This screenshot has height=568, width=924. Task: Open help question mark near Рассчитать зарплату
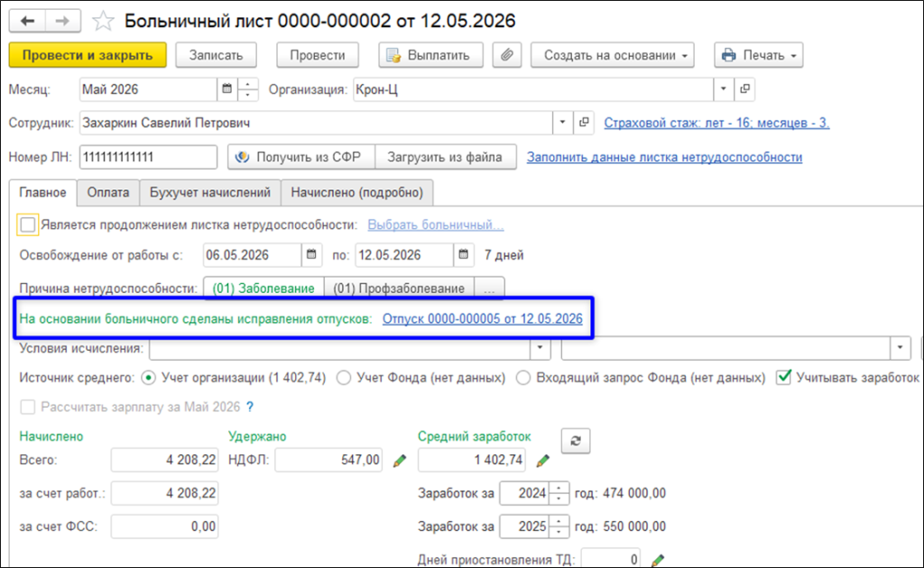pyautogui.click(x=250, y=407)
